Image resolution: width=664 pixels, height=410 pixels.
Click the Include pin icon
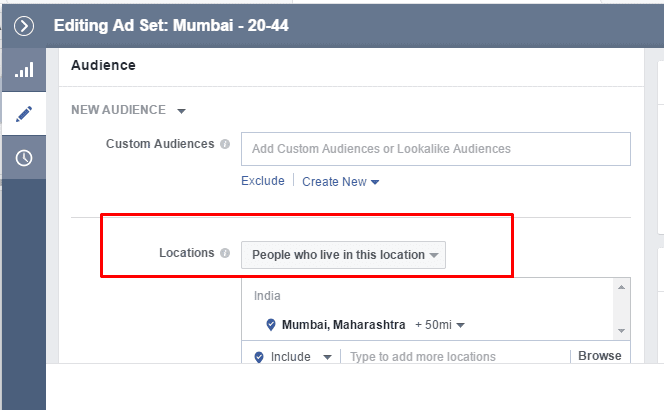pos(259,357)
